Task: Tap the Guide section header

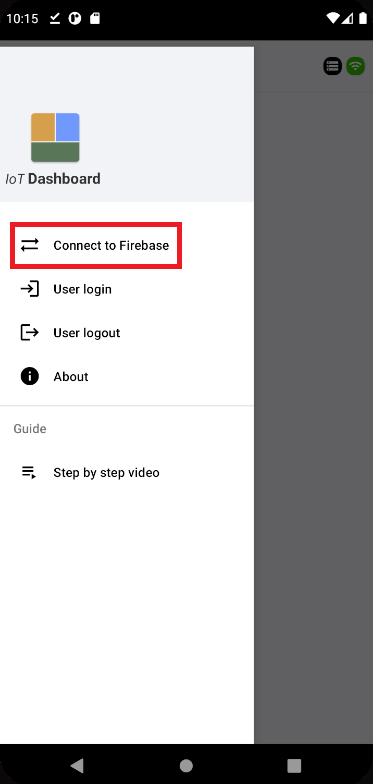Action: [x=30, y=428]
